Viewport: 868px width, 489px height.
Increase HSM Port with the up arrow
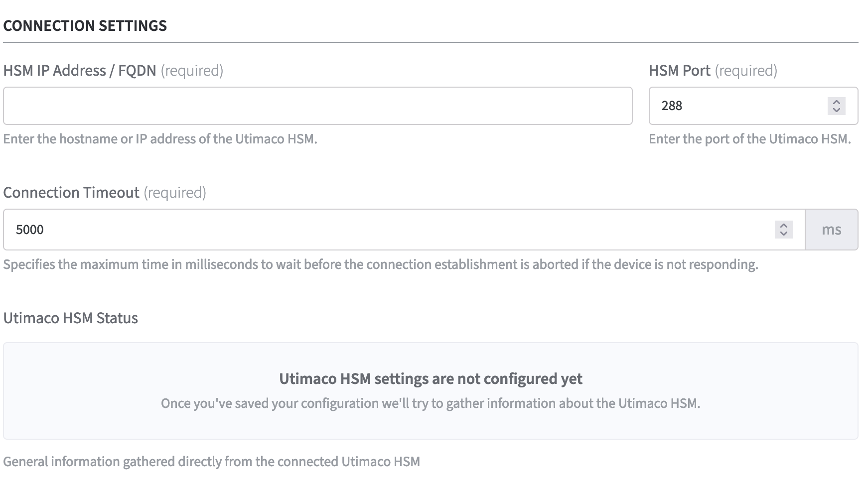point(837,102)
